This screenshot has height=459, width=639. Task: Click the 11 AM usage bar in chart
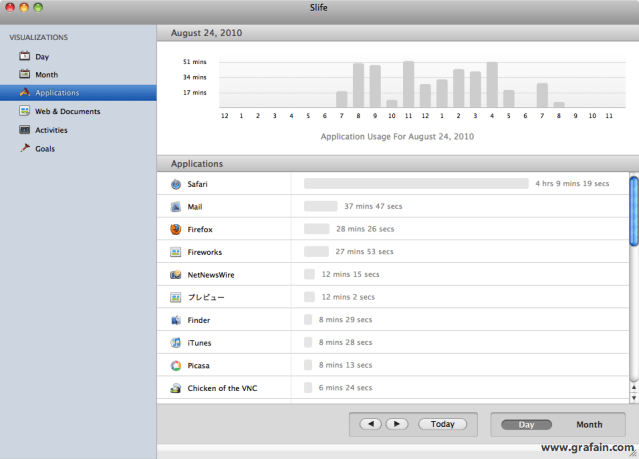[x=408, y=84]
